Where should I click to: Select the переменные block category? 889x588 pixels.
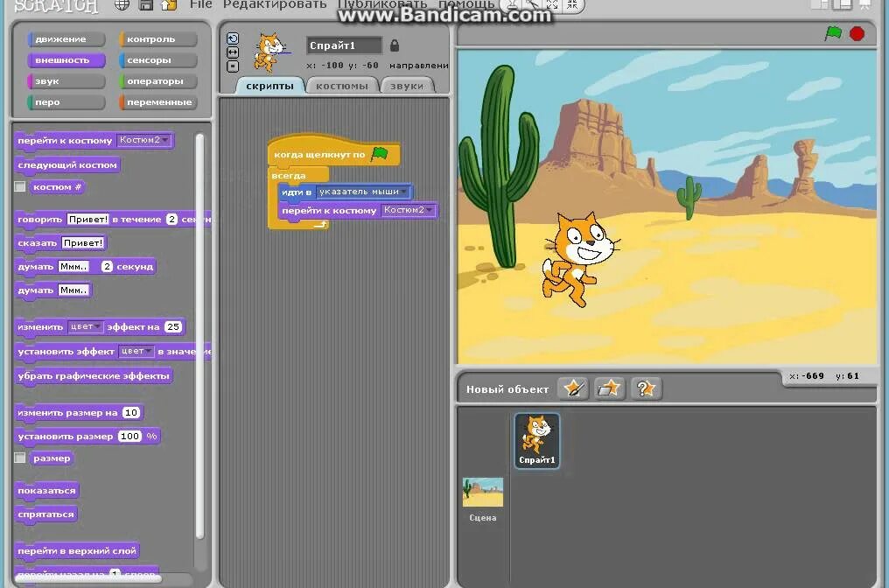coord(158,102)
